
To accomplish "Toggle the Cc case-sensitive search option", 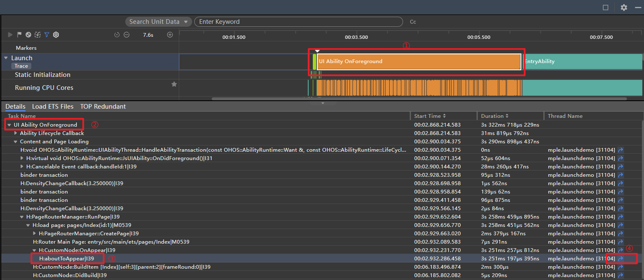I will pyautogui.click(x=413, y=22).
